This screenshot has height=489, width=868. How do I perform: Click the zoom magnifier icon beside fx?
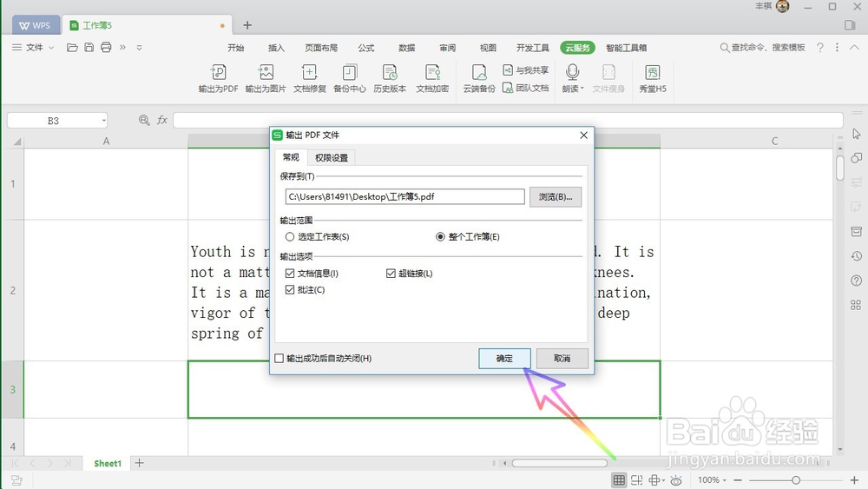point(144,120)
